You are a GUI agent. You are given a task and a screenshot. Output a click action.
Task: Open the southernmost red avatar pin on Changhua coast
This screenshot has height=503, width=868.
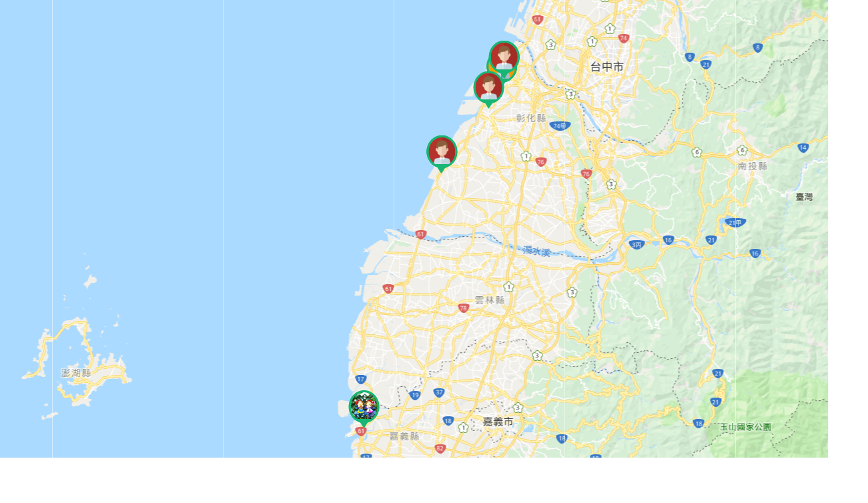442,153
